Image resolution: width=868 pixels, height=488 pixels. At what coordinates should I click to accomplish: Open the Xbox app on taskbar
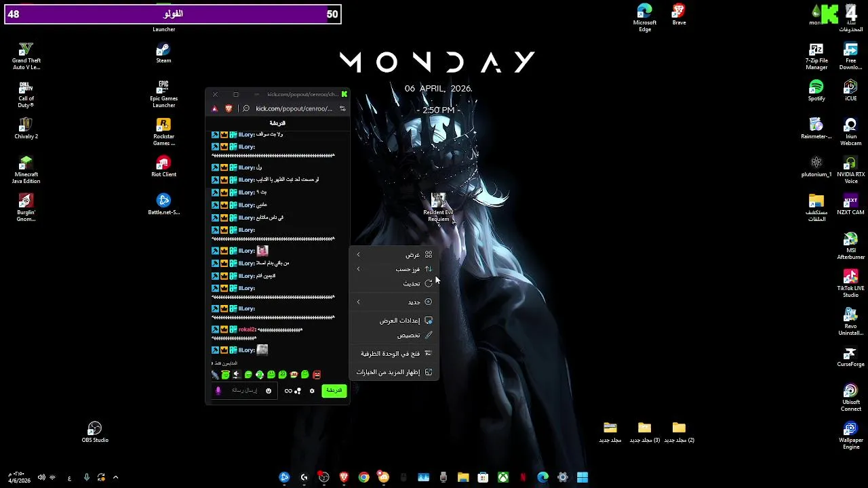tap(503, 477)
